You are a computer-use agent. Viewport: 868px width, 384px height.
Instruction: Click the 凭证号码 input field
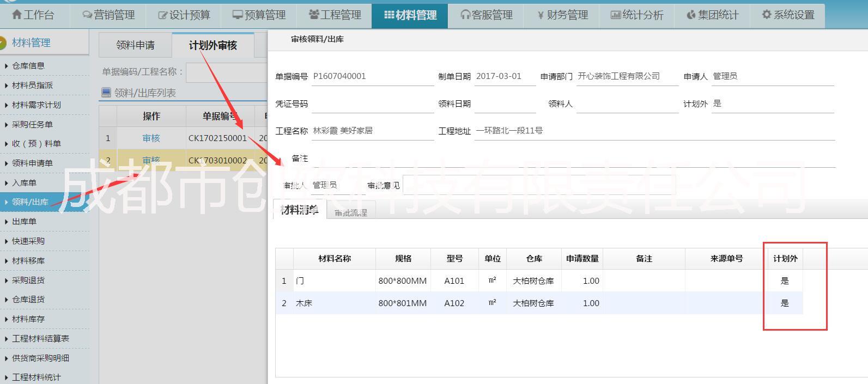pos(373,104)
